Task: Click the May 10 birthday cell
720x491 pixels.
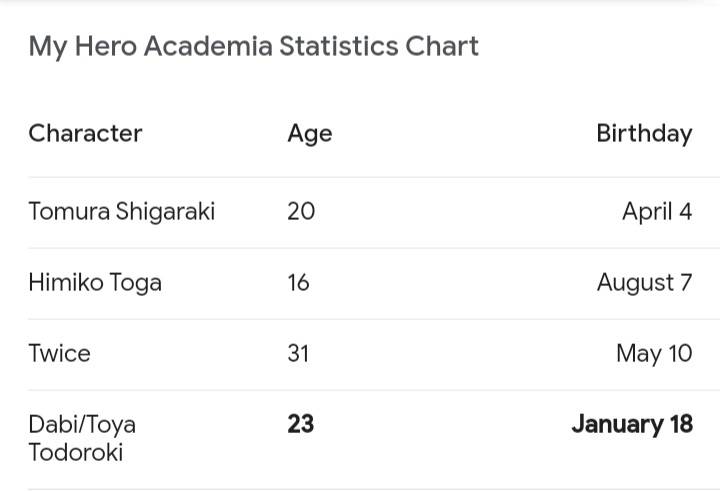Action: click(654, 353)
